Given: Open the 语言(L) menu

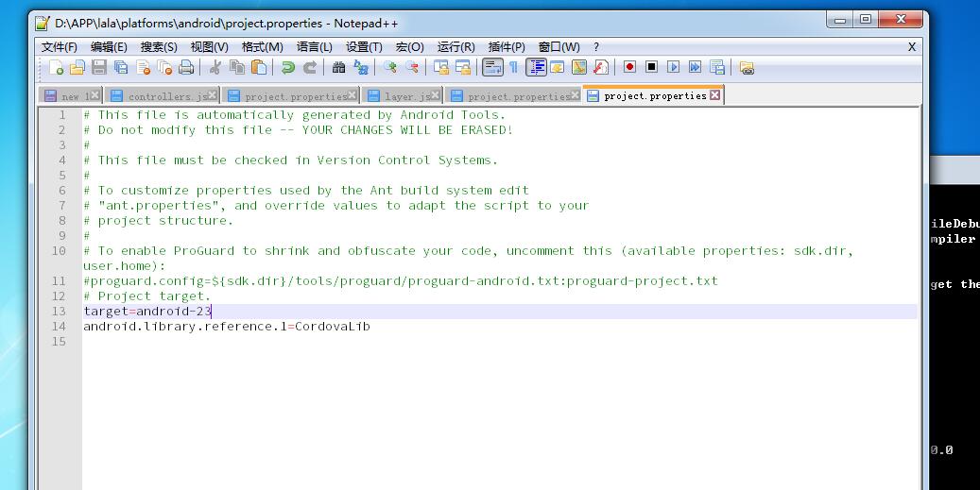Looking at the screenshot, I should pyautogui.click(x=315, y=47).
